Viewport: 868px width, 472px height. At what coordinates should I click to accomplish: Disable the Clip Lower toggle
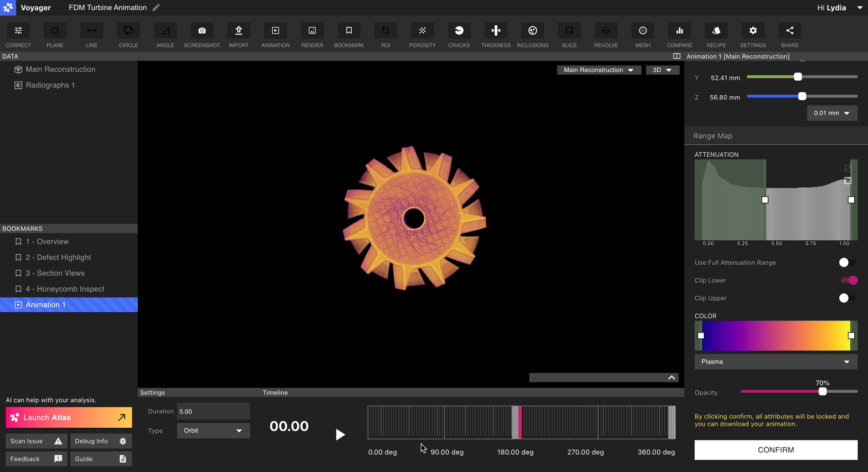tap(848, 280)
